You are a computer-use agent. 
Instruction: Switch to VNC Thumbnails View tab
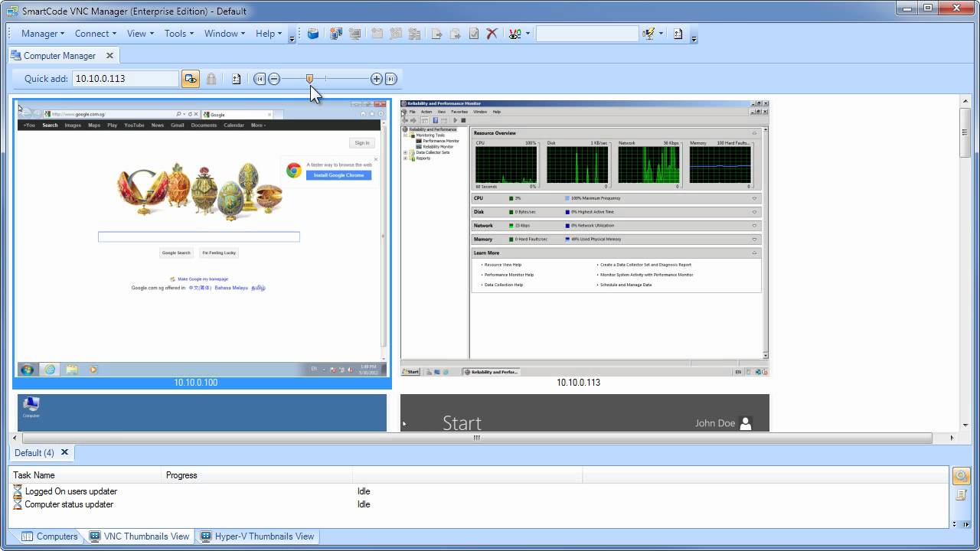pyautogui.click(x=139, y=536)
